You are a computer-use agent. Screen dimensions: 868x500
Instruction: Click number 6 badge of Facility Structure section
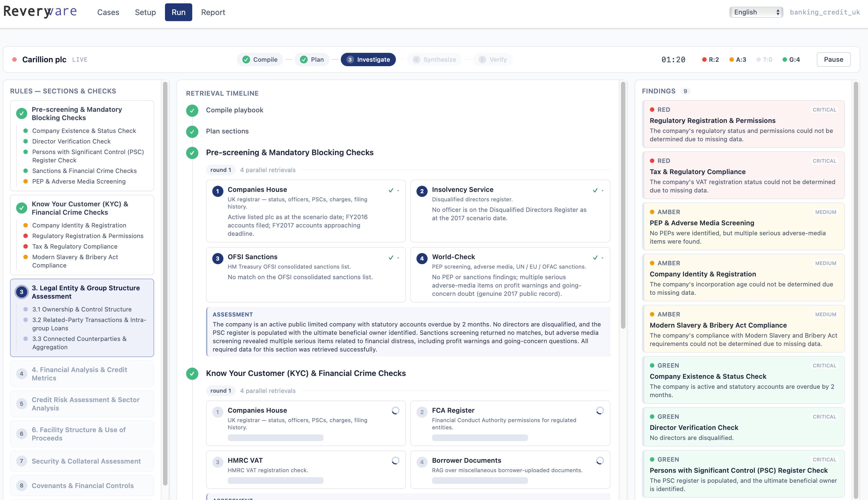coord(22,434)
